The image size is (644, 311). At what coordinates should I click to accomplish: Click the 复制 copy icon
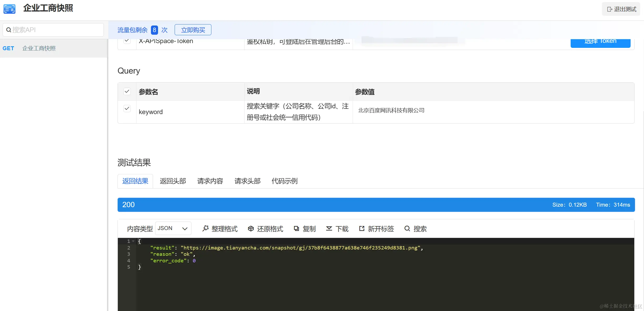pyautogui.click(x=296, y=228)
